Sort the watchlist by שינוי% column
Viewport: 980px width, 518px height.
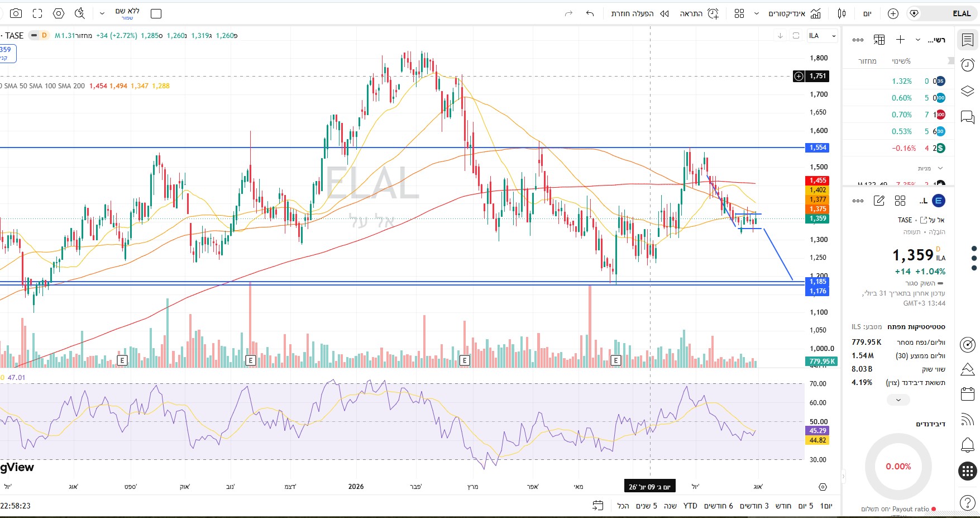901,61
